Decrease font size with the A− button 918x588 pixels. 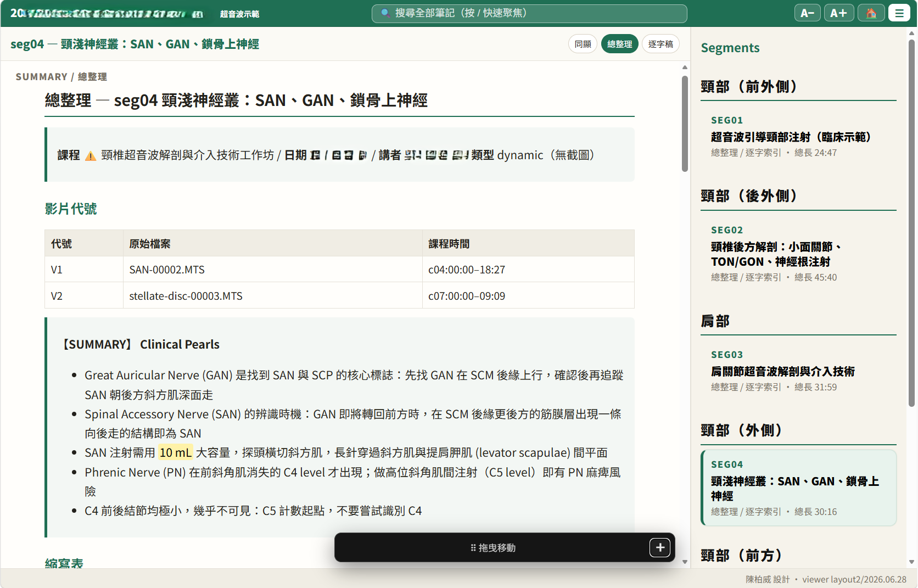[808, 13]
